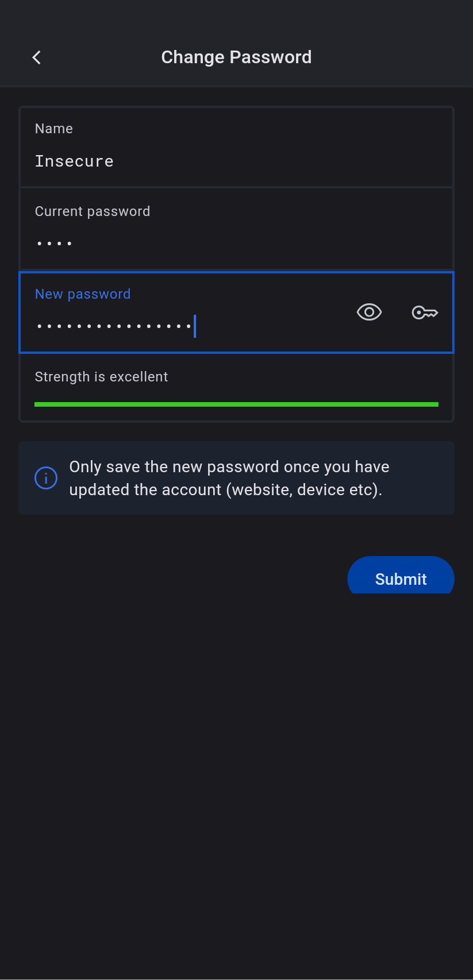Go back using the header arrow
The height and width of the screenshot is (980, 473).
coord(37,57)
